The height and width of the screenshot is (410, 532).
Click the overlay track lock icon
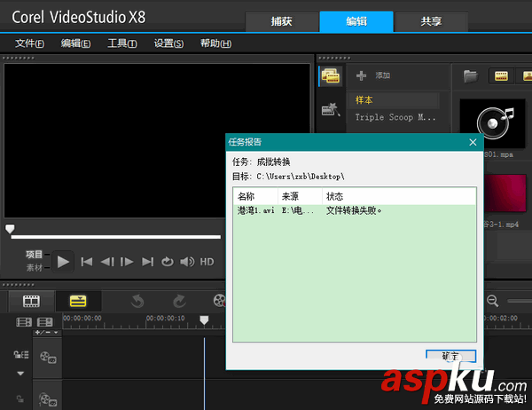[20, 398]
